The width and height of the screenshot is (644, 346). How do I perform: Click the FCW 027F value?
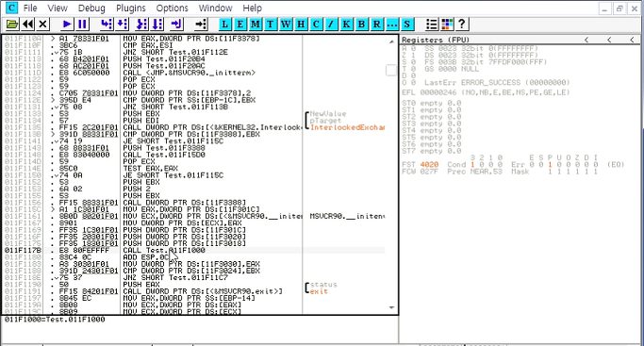point(429,172)
